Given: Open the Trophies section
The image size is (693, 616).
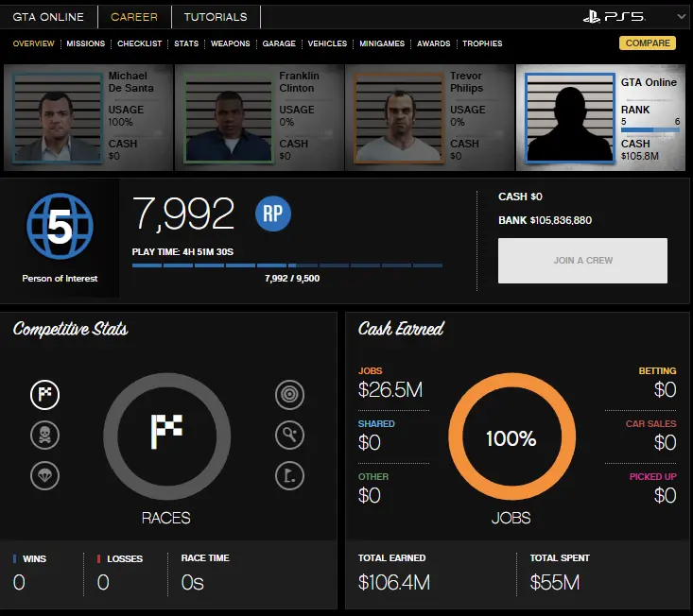Looking at the screenshot, I should (482, 43).
